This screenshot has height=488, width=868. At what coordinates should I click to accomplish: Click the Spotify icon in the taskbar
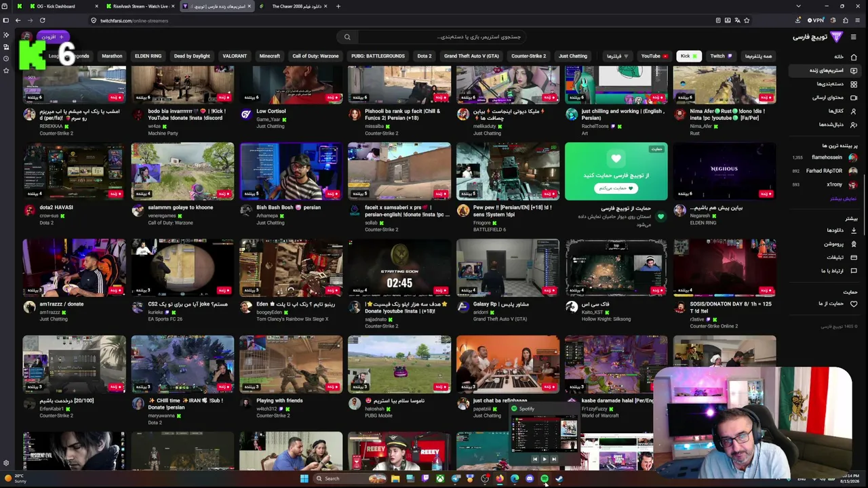click(545, 479)
